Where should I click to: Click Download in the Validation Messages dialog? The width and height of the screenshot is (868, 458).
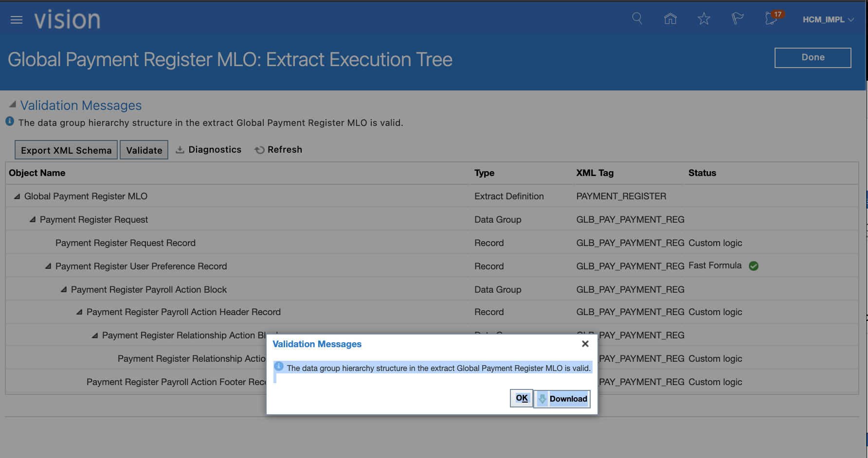(x=562, y=399)
